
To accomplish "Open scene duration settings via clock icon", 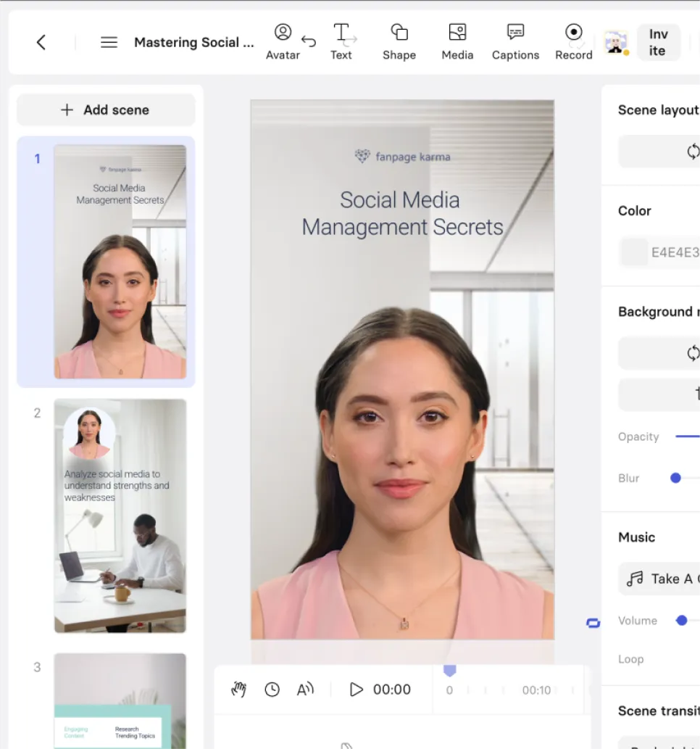I will coord(272,690).
